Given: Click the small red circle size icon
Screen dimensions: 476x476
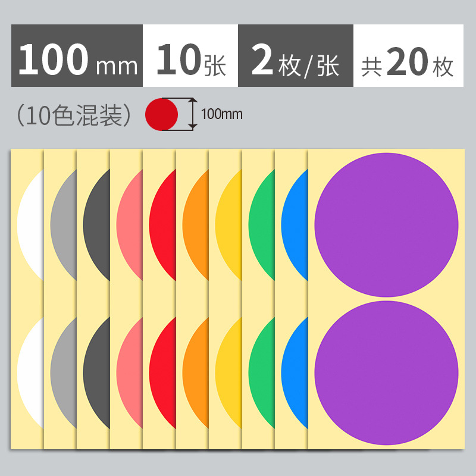Looking at the screenshot, I should 161,114.
